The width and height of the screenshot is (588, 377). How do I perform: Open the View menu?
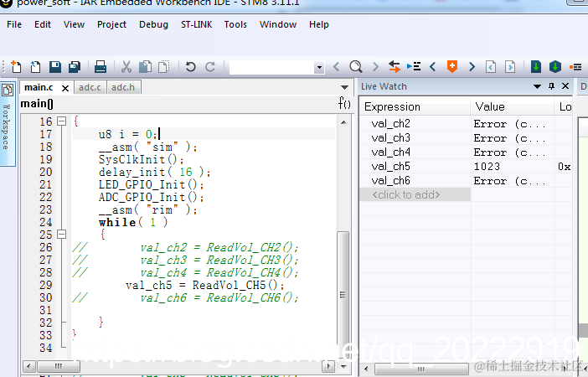tap(74, 24)
